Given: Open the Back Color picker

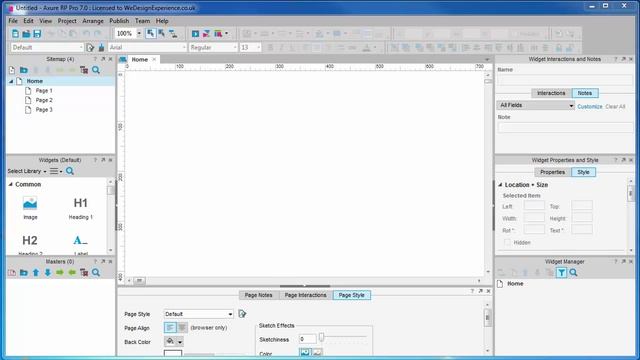Looking at the screenshot, I should pos(174,342).
